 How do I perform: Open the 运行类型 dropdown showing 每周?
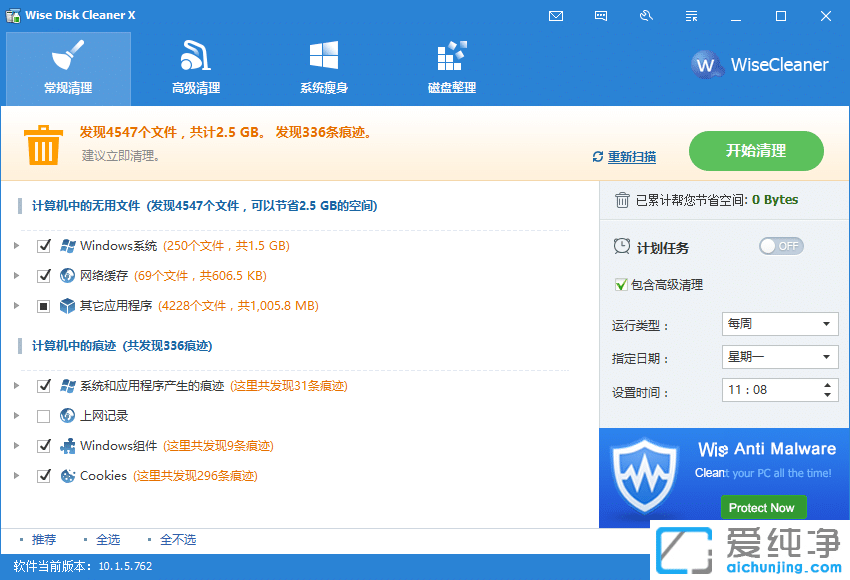780,324
